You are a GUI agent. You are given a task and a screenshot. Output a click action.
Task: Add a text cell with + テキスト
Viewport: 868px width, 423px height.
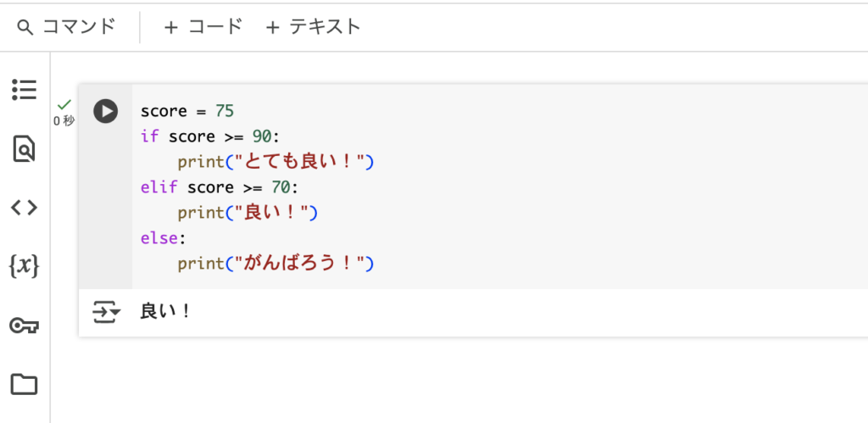314,26
